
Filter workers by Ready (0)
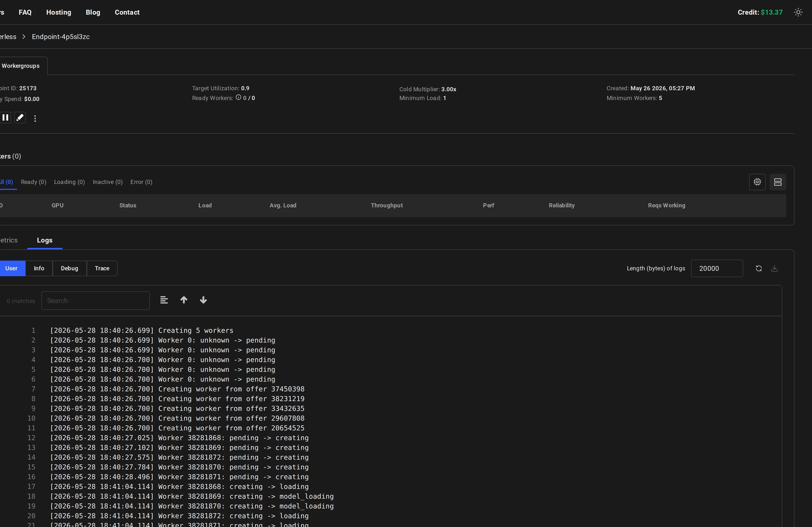coord(33,182)
